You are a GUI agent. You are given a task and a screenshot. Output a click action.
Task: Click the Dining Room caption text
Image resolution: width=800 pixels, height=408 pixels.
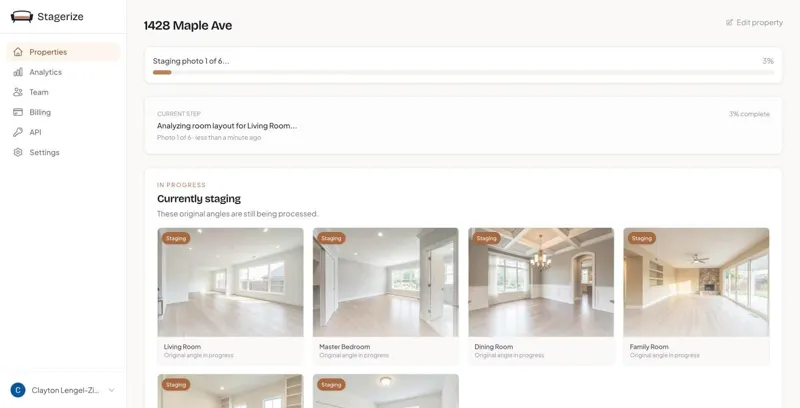(493, 347)
